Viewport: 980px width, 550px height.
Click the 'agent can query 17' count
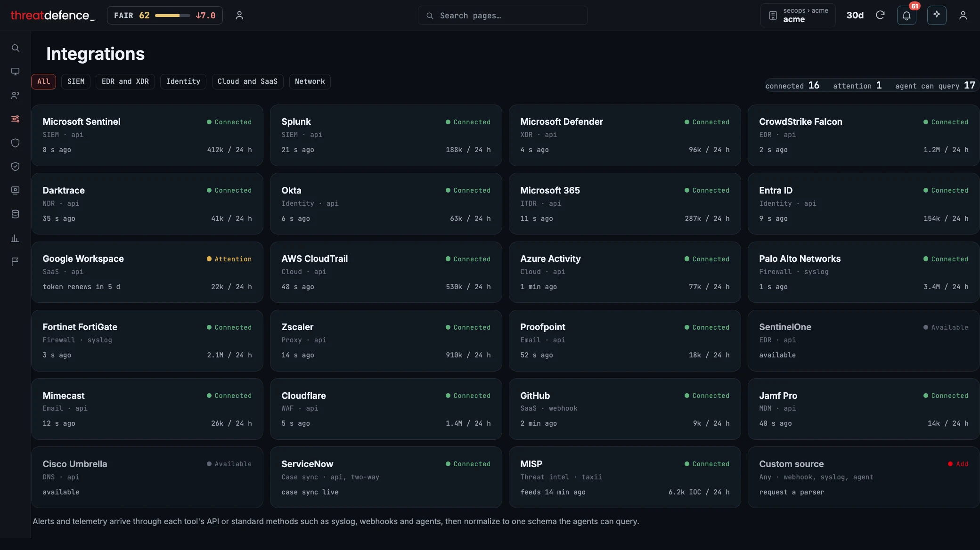[x=935, y=85]
